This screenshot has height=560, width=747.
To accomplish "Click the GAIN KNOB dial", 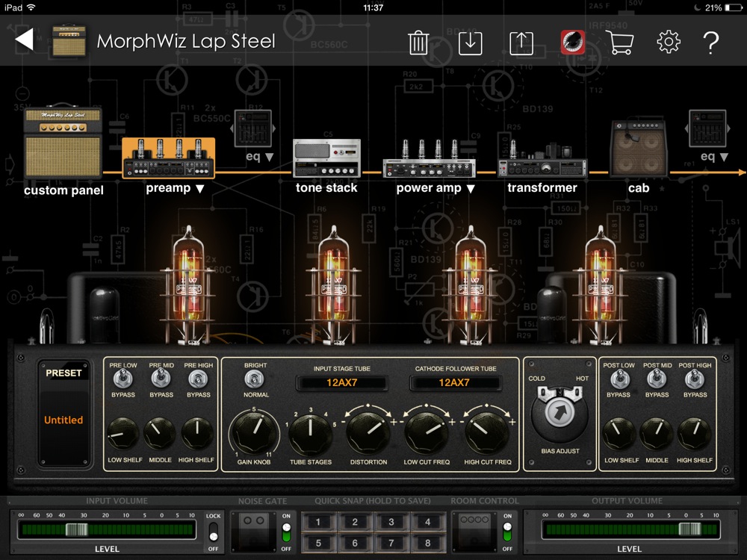I will click(253, 432).
